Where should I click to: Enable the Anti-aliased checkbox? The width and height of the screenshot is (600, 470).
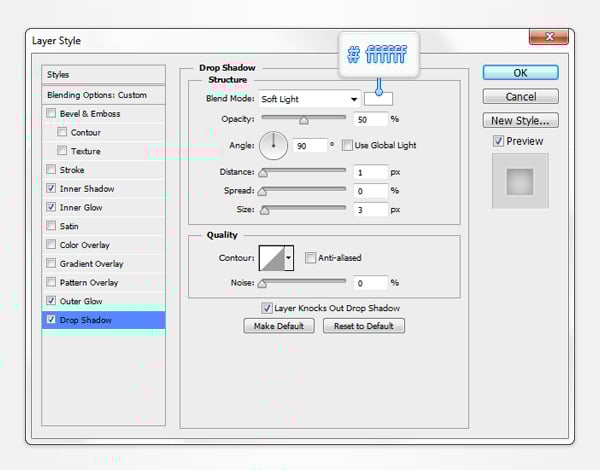pyautogui.click(x=311, y=257)
